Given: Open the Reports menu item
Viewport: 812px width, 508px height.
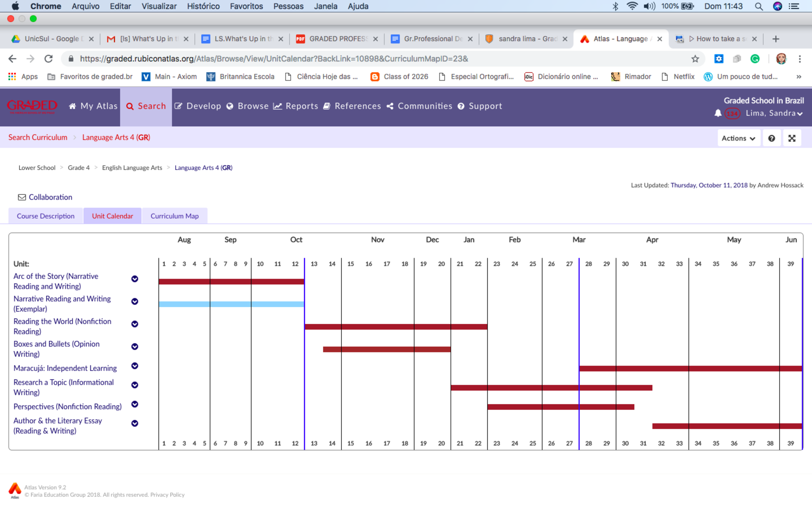Looking at the screenshot, I should pos(296,106).
